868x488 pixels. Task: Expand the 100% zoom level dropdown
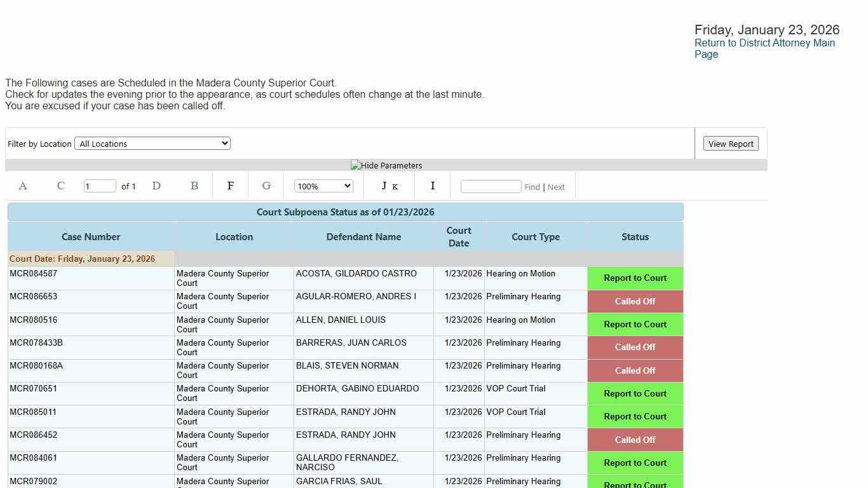click(323, 186)
